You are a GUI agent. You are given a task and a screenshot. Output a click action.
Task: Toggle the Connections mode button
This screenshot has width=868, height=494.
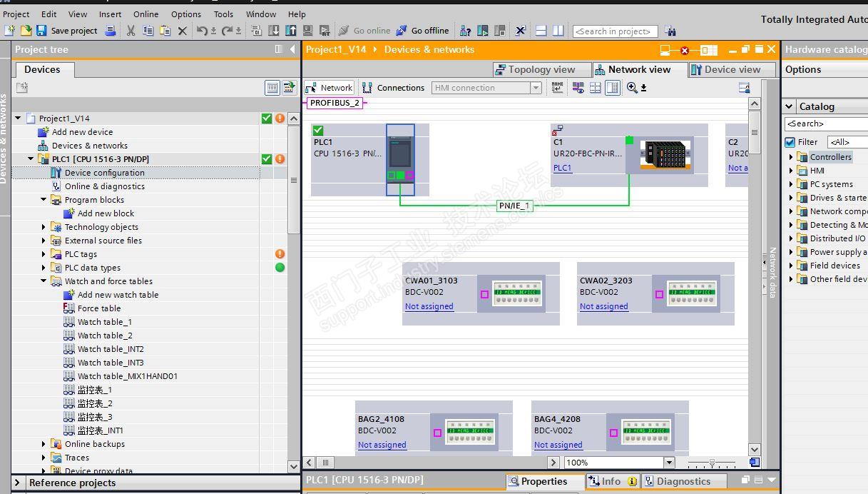coord(394,88)
